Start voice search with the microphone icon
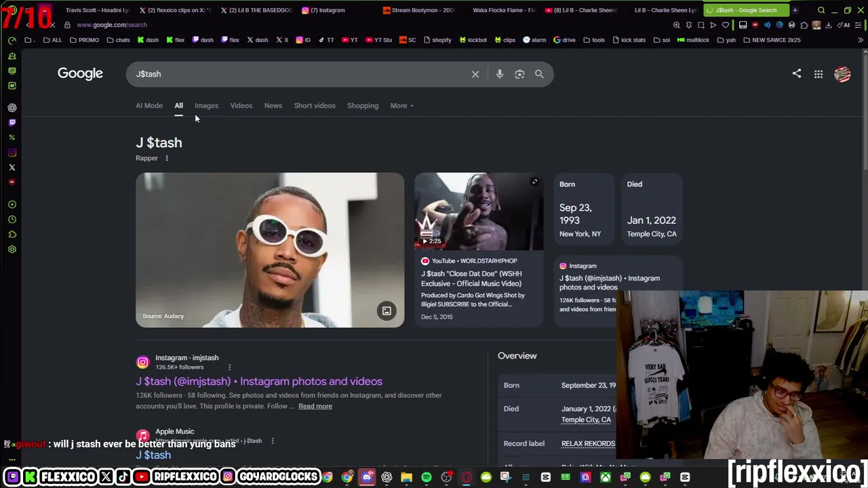868x488 pixels. tap(500, 74)
